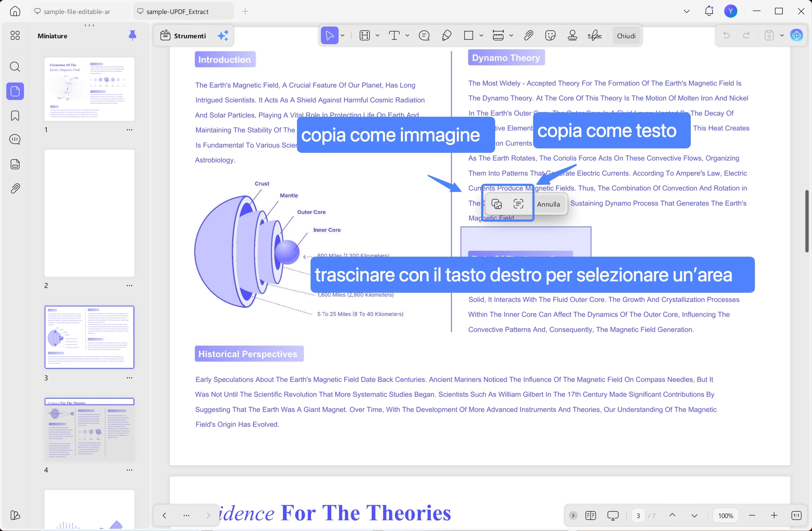The image size is (812, 531).
Task: Undo the last action
Action: click(x=727, y=35)
